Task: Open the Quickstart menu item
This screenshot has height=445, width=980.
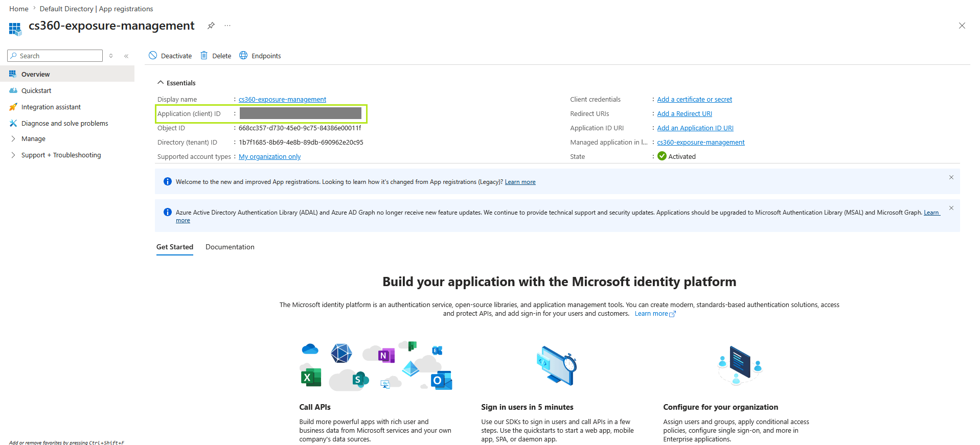Action: 67,90
